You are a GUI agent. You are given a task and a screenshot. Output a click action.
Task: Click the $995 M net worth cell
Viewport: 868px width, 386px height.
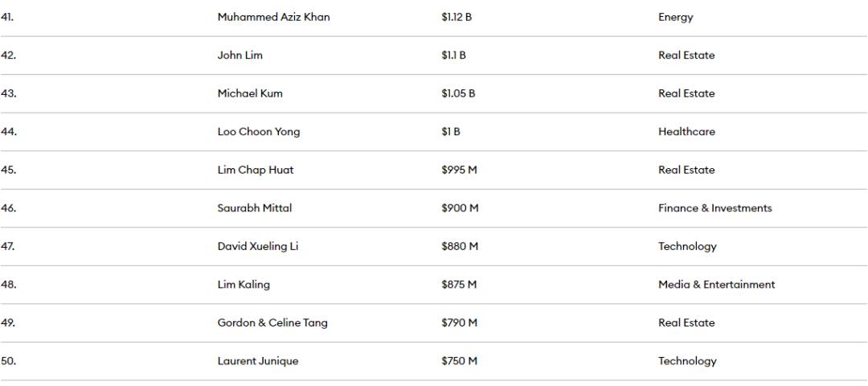coord(459,170)
